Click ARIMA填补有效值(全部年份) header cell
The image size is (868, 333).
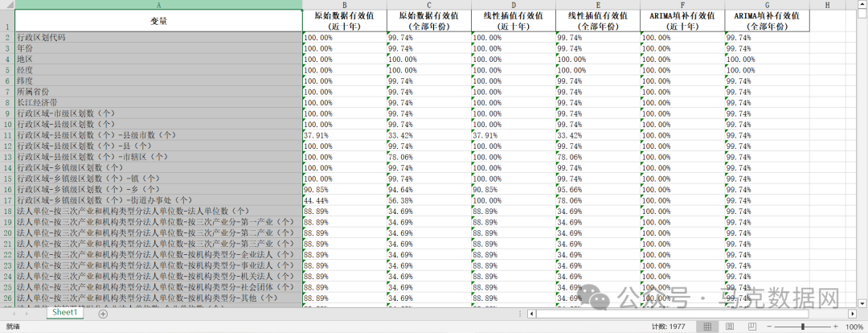tap(768, 21)
